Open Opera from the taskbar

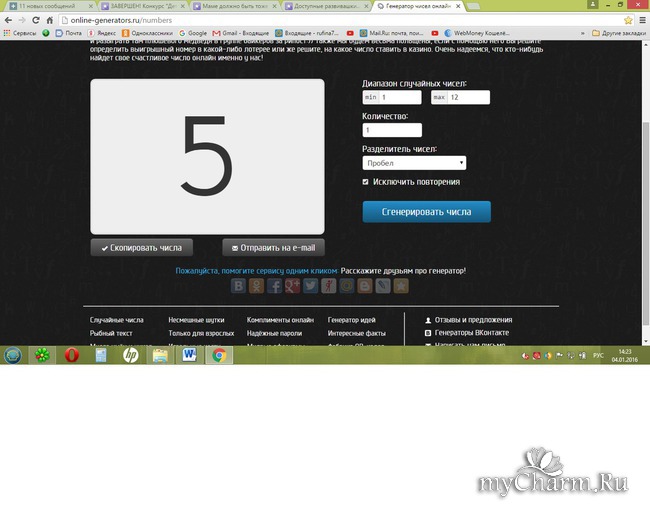(x=72, y=355)
